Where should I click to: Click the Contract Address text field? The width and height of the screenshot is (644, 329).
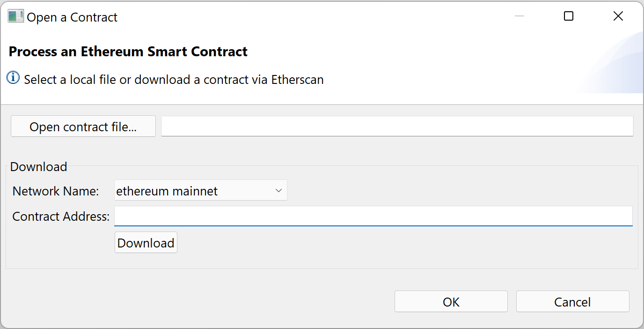pyautogui.click(x=373, y=216)
